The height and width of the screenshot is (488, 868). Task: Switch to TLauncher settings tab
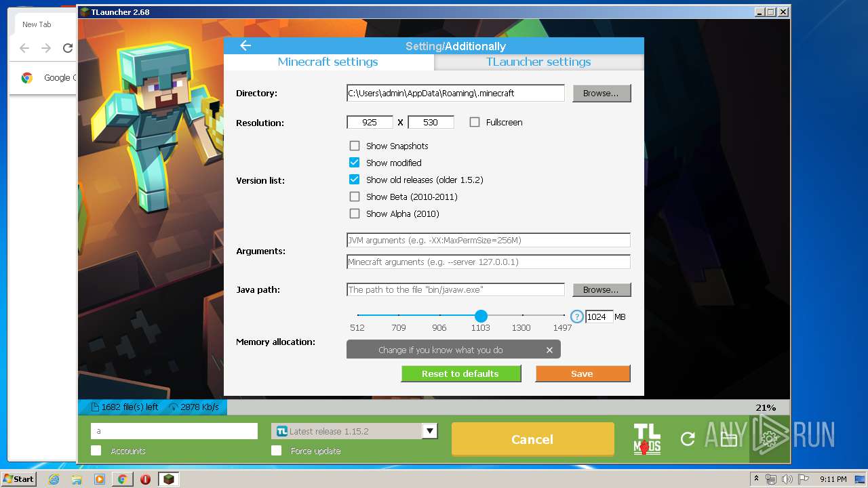pyautogui.click(x=538, y=62)
